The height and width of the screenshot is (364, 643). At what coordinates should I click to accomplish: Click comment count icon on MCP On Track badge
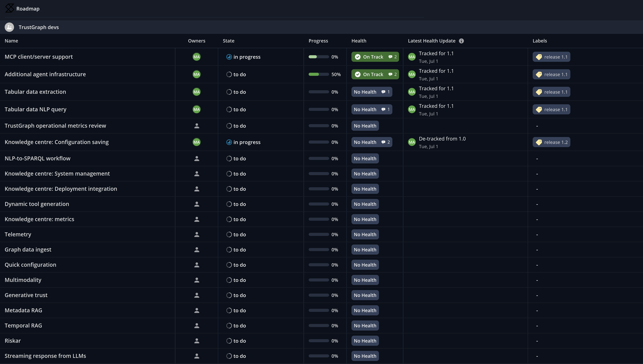390,57
